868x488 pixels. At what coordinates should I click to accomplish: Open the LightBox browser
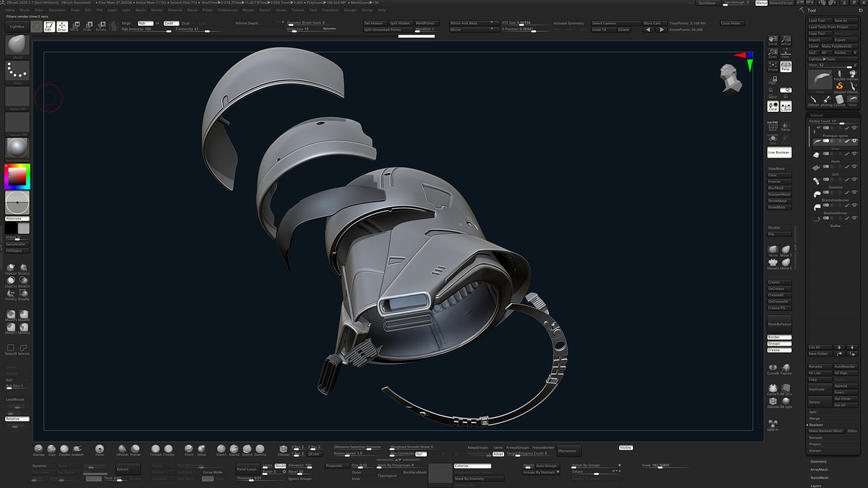(x=16, y=26)
